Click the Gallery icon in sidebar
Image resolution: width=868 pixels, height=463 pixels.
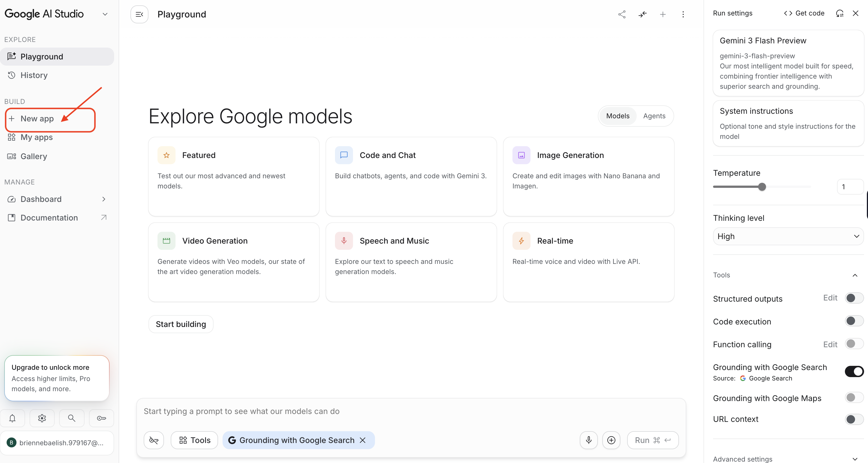click(12, 156)
